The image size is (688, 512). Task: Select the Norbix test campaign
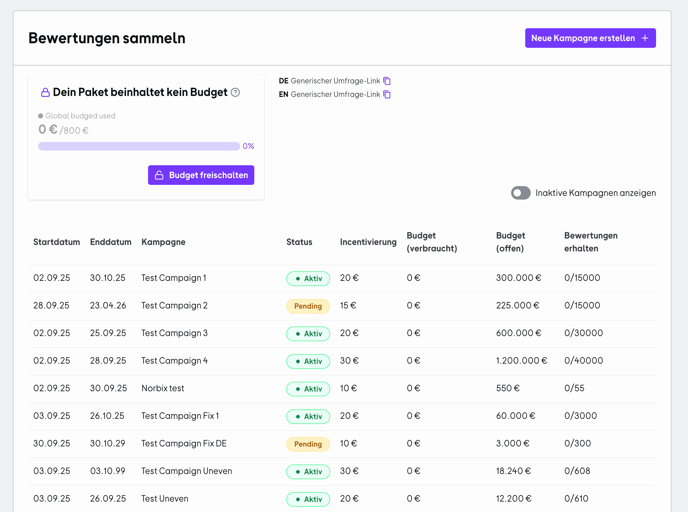click(x=163, y=388)
